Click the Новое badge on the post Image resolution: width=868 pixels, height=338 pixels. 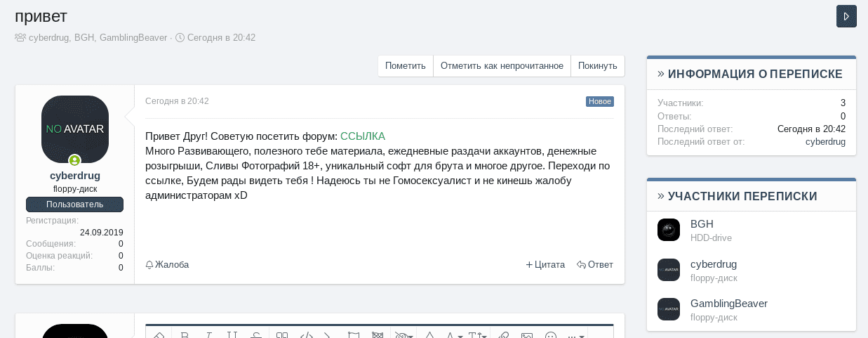pyautogui.click(x=600, y=101)
